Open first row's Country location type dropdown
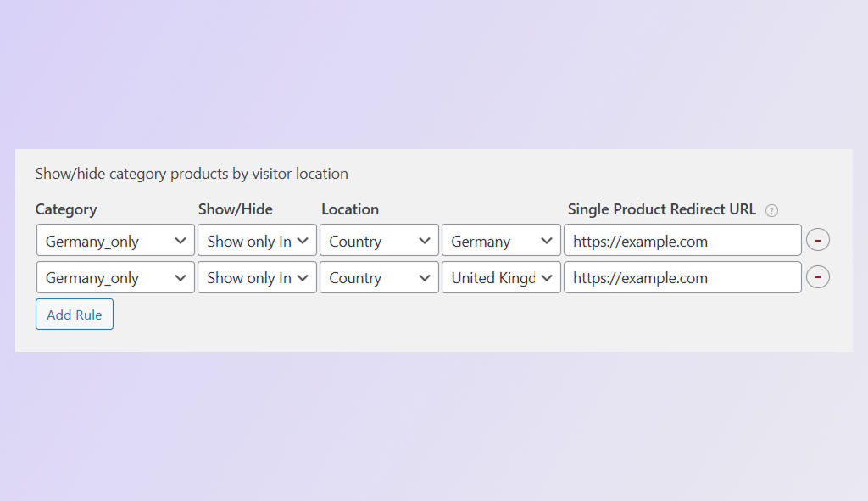This screenshot has width=868, height=501. [379, 241]
